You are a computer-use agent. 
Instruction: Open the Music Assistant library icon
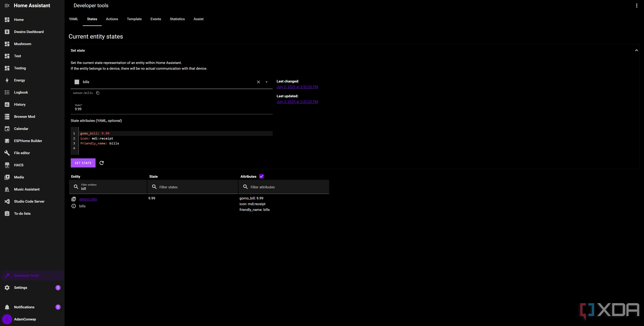pyautogui.click(x=7, y=189)
